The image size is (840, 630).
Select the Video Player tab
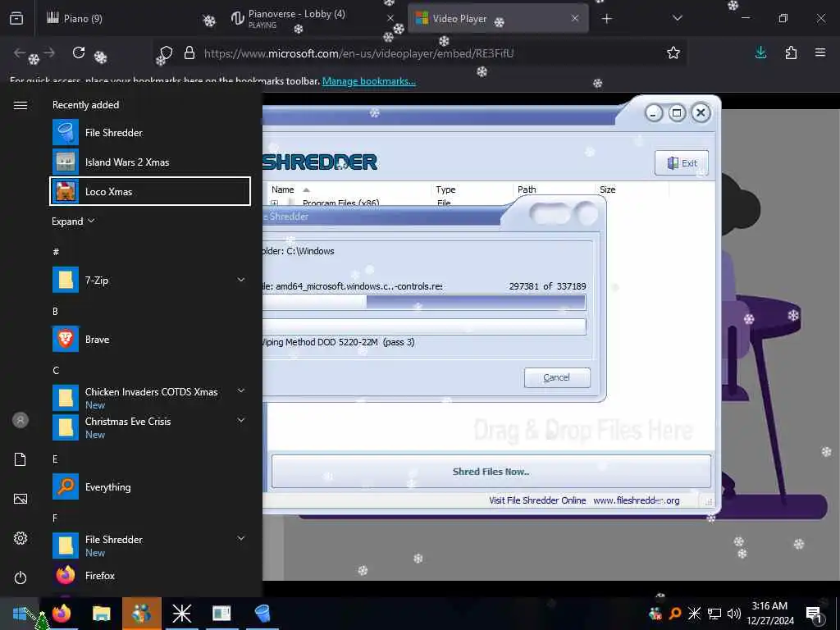tap(498, 18)
